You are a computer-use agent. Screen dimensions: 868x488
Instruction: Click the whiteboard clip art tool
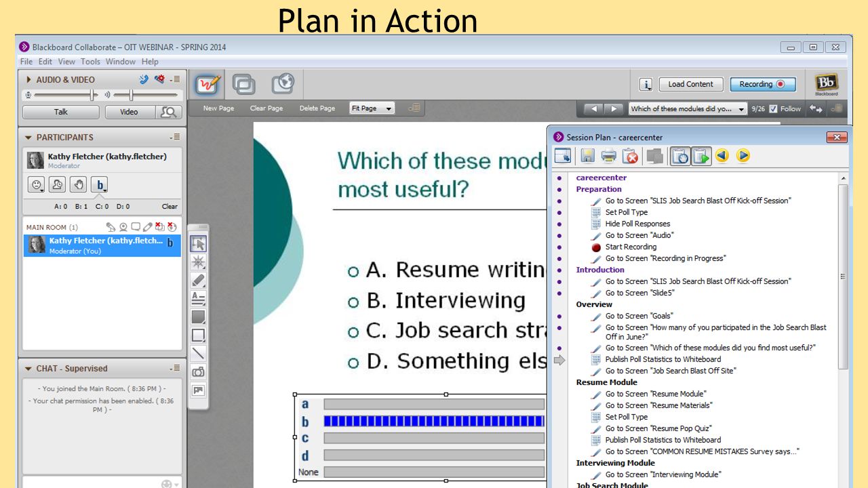pyautogui.click(x=198, y=390)
